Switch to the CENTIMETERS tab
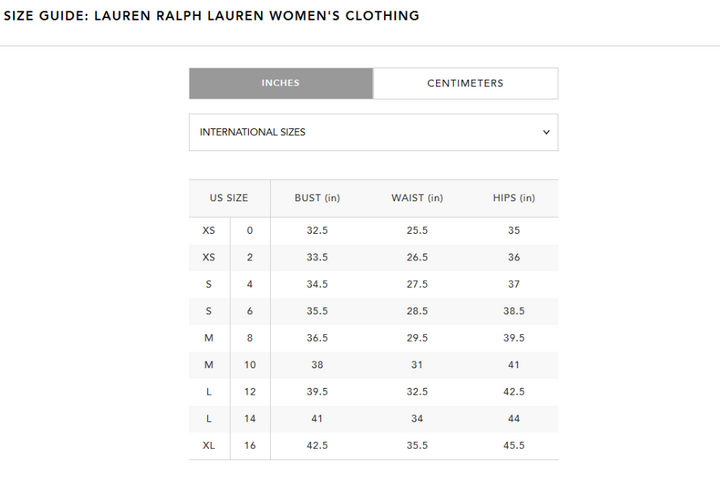Screen dimensions: 720x495 pyautogui.click(x=465, y=83)
